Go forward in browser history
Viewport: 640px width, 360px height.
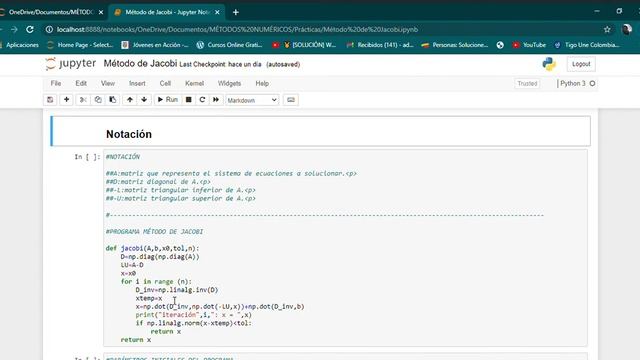(14, 29)
